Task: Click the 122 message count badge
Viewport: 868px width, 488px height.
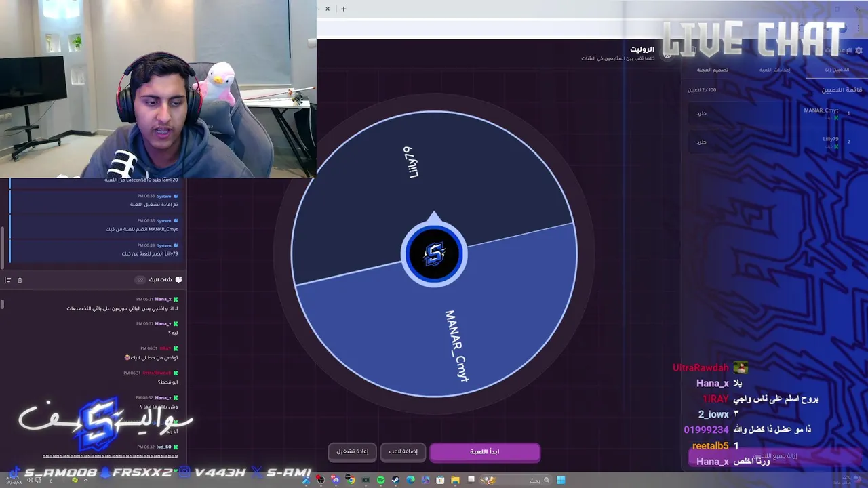Action: pos(140,280)
